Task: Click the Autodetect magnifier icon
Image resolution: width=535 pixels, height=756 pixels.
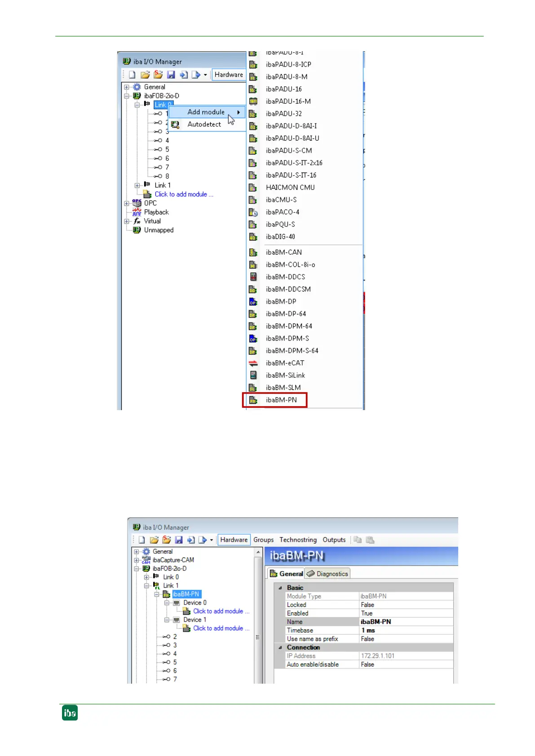Action: [x=175, y=124]
